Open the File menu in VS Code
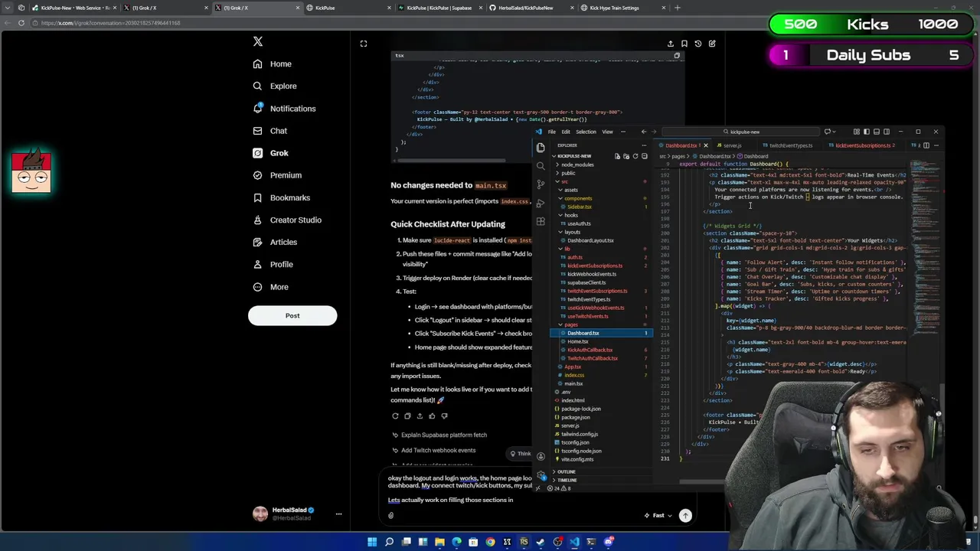 click(x=551, y=132)
